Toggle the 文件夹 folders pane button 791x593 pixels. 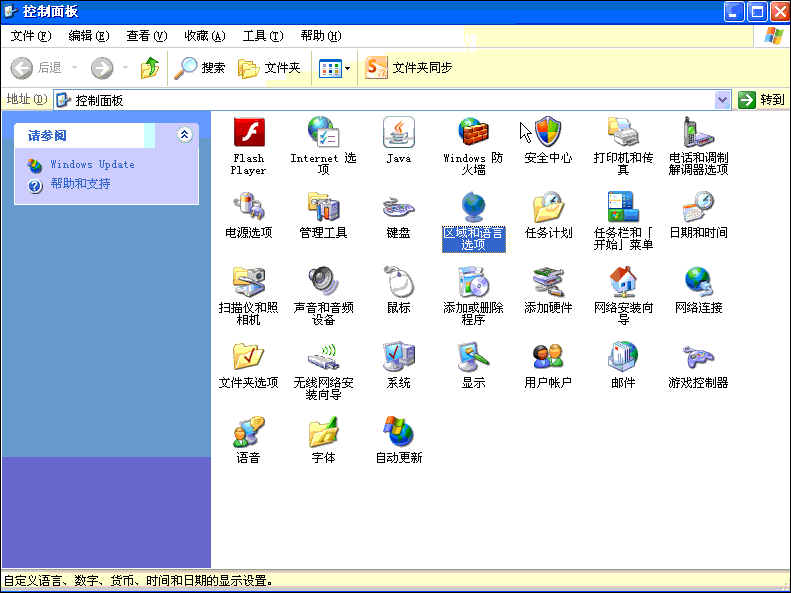[x=269, y=68]
